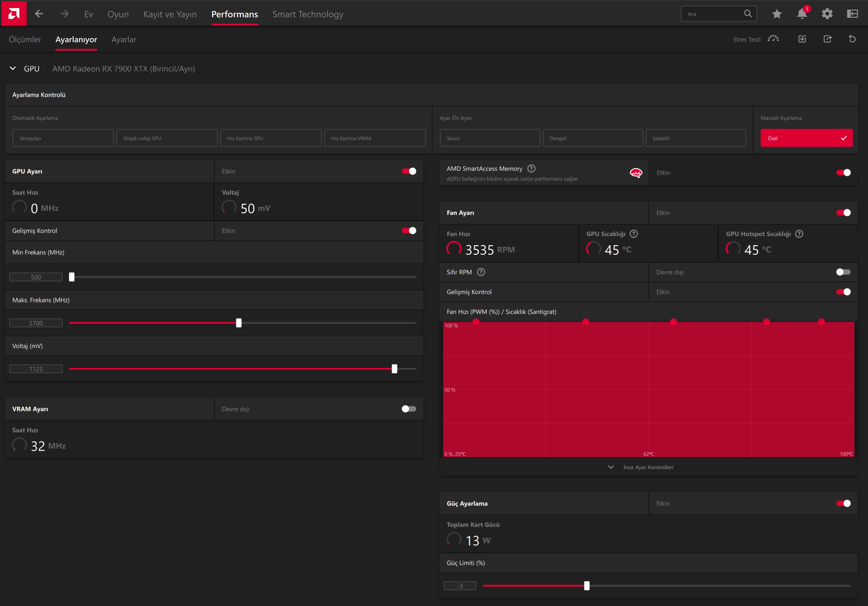This screenshot has height=606, width=868.
Task: Click the Özel manual tuning button
Action: (806, 138)
